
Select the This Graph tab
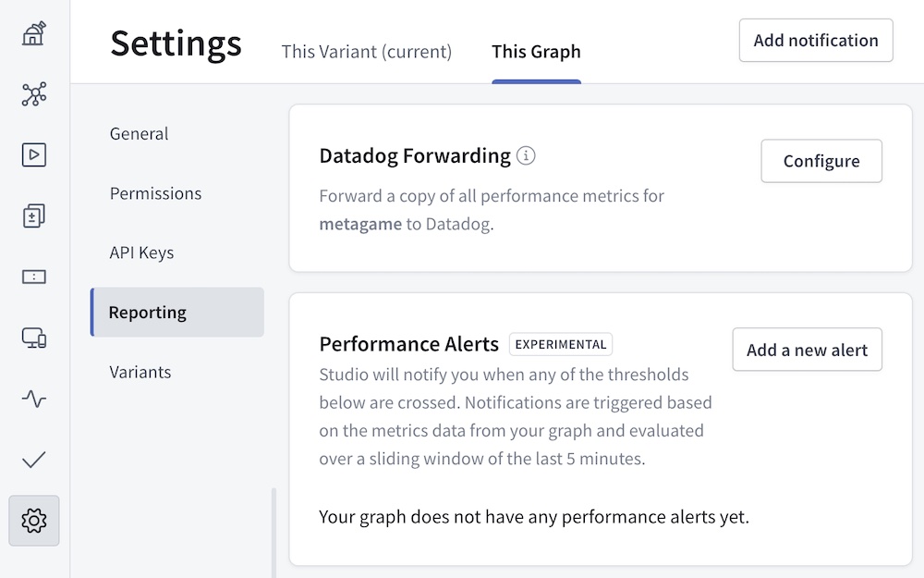click(536, 52)
